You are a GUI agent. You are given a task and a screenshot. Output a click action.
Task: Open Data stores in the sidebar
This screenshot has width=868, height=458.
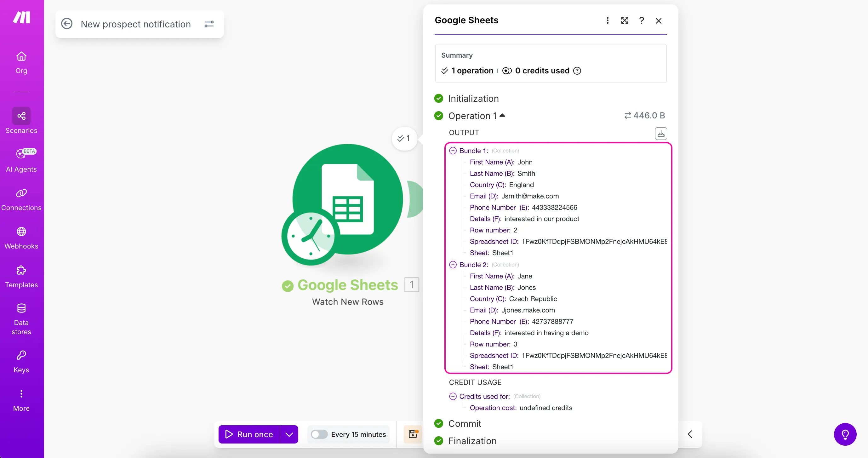pyautogui.click(x=21, y=319)
